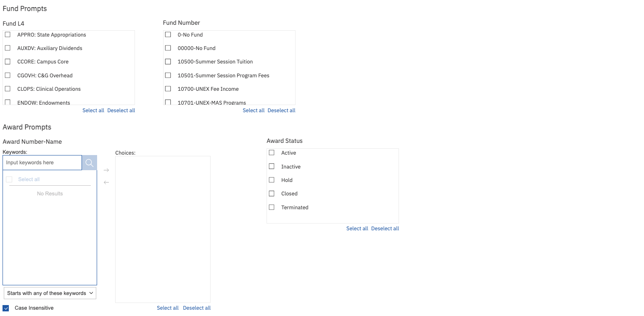Screen dimensions: 644x316
Task: Check the "0-No Fund" option
Action: coord(168,34)
